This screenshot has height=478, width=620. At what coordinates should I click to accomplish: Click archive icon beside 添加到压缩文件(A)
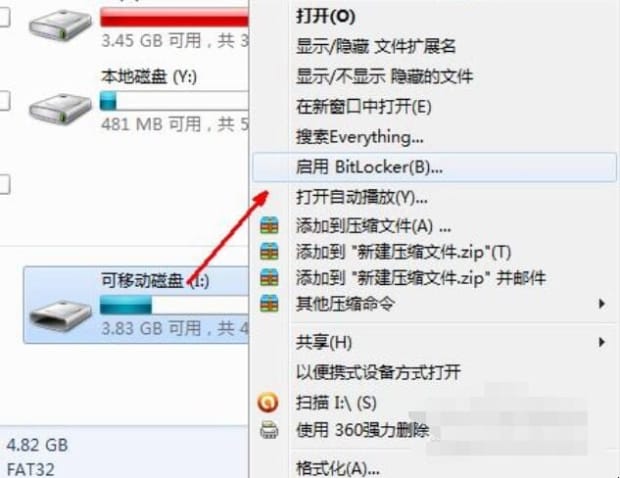269,226
